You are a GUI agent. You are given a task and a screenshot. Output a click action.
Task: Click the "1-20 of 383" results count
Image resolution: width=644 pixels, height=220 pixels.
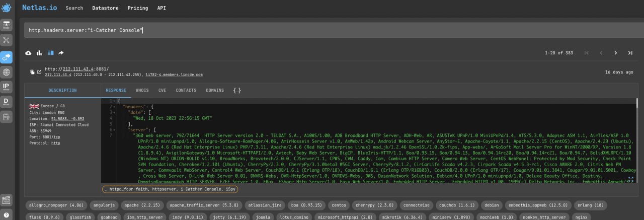tap(559, 53)
